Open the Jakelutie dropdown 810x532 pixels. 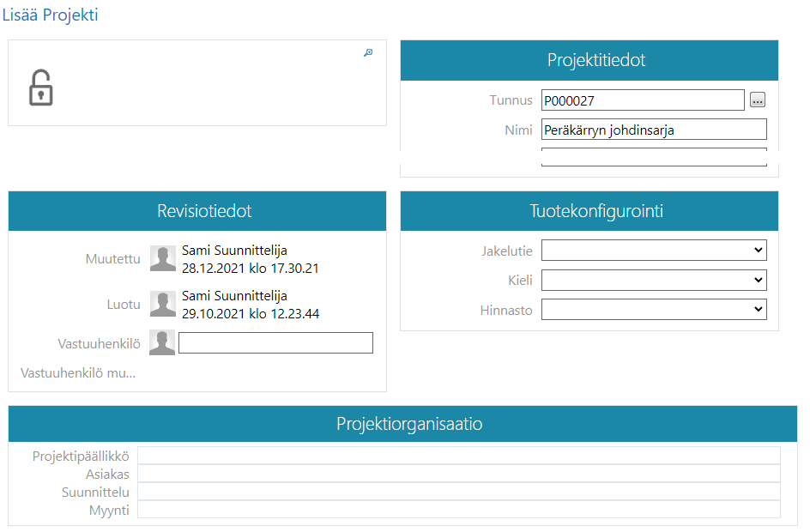(x=653, y=251)
